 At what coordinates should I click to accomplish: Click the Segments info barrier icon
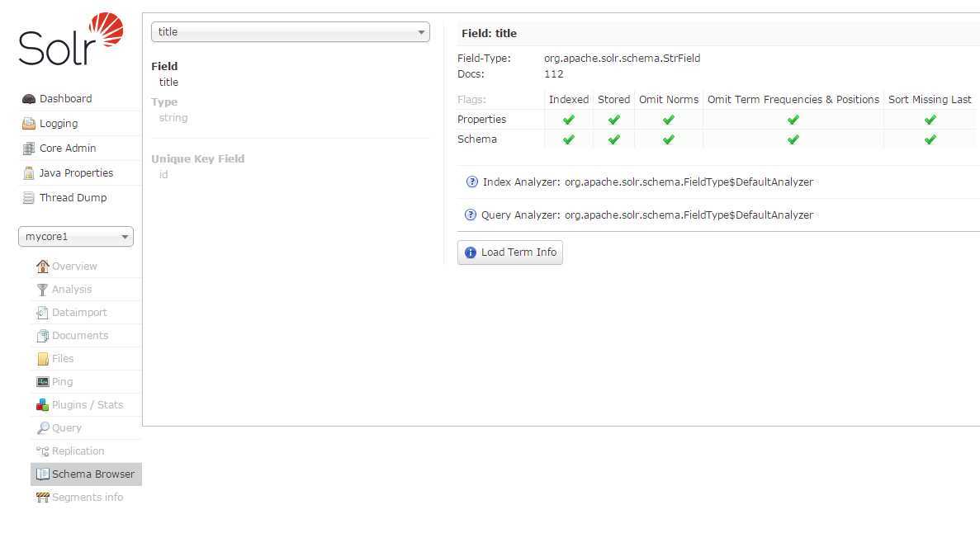tap(42, 498)
